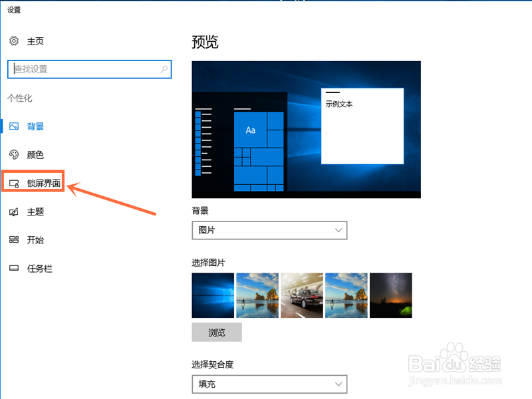
Task: Click the 浏览 browse button
Action: [x=217, y=332]
